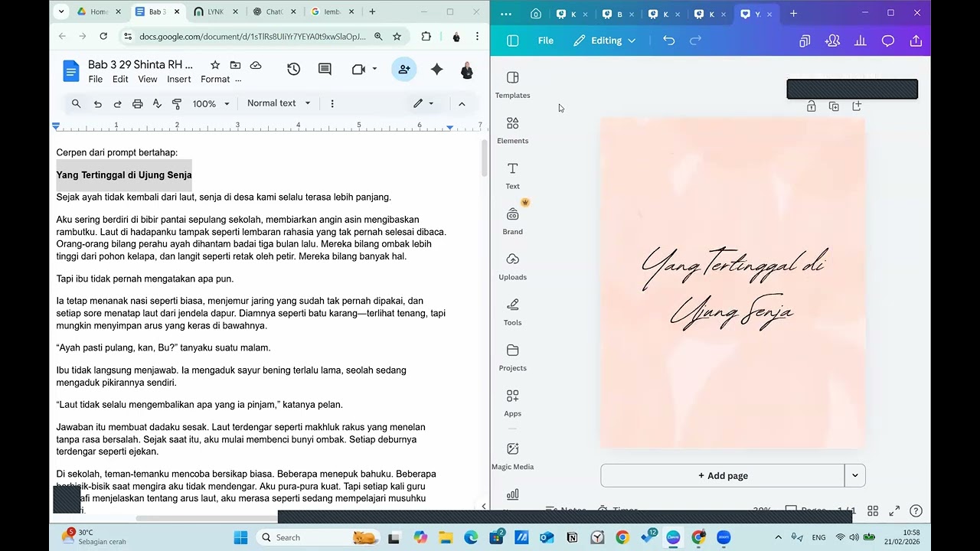Open Templates panel in Canva sidebar
The width and height of the screenshot is (980, 551).
click(x=512, y=84)
